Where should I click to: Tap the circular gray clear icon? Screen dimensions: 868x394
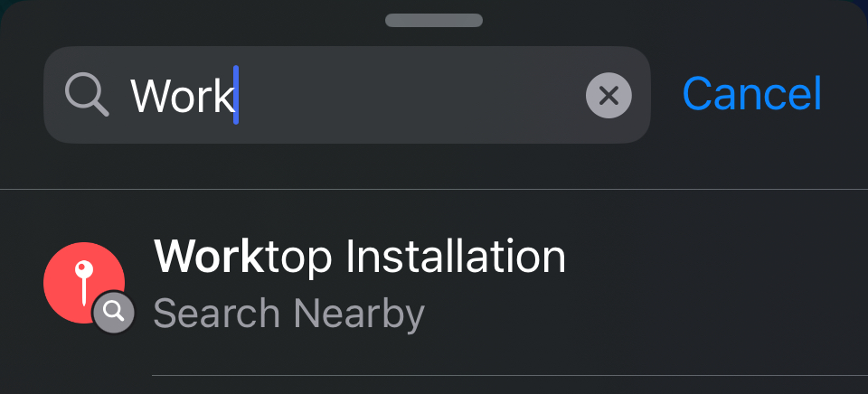[x=609, y=95]
